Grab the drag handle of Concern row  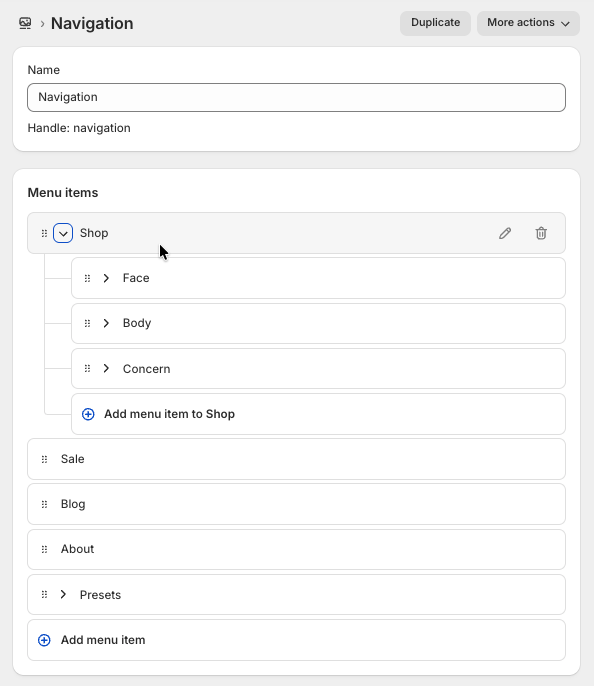pyautogui.click(x=87, y=368)
